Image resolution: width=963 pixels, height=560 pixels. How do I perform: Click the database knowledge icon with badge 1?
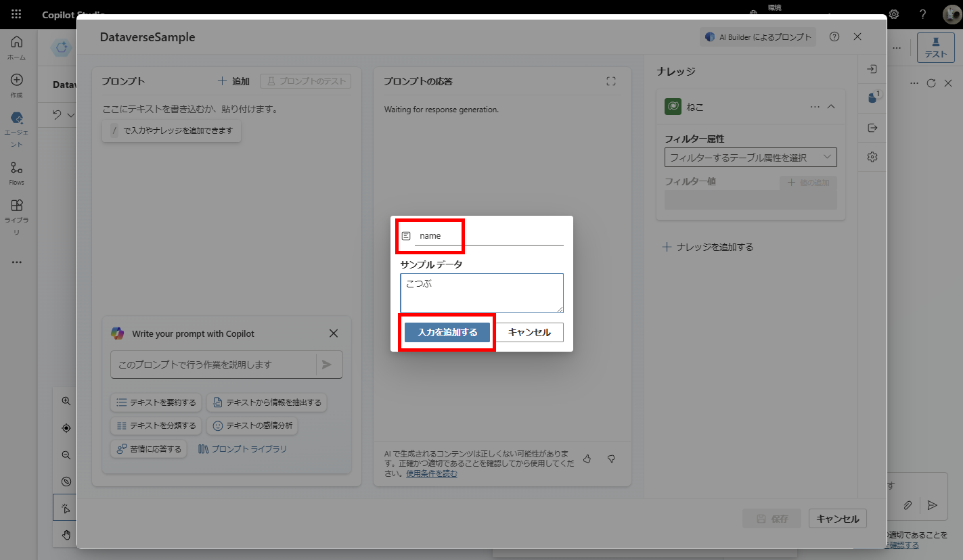click(x=872, y=97)
